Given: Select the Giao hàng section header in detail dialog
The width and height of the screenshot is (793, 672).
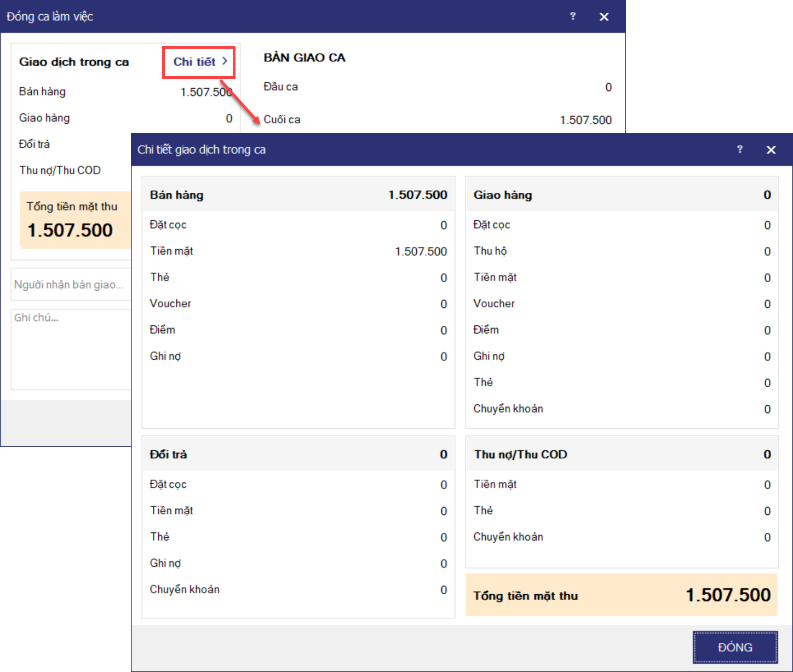Looking at the screenshot, I should [622, 194].
